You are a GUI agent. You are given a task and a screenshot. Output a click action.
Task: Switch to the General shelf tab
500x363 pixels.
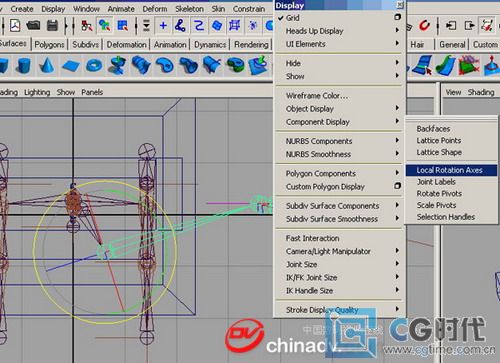click(x=452, y=45)
